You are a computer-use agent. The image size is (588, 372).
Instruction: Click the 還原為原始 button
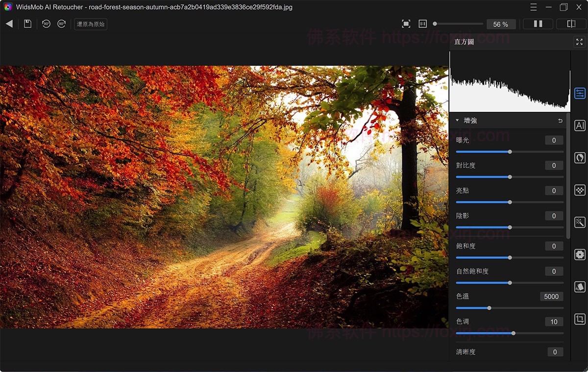91,24
